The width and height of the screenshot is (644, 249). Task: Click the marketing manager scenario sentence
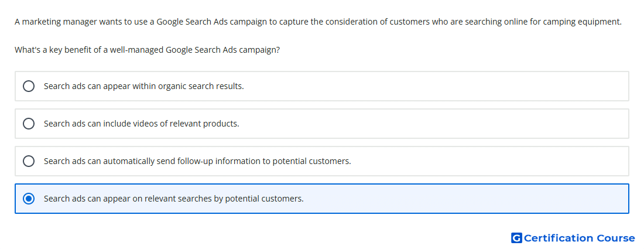click(x=318, y=22)
